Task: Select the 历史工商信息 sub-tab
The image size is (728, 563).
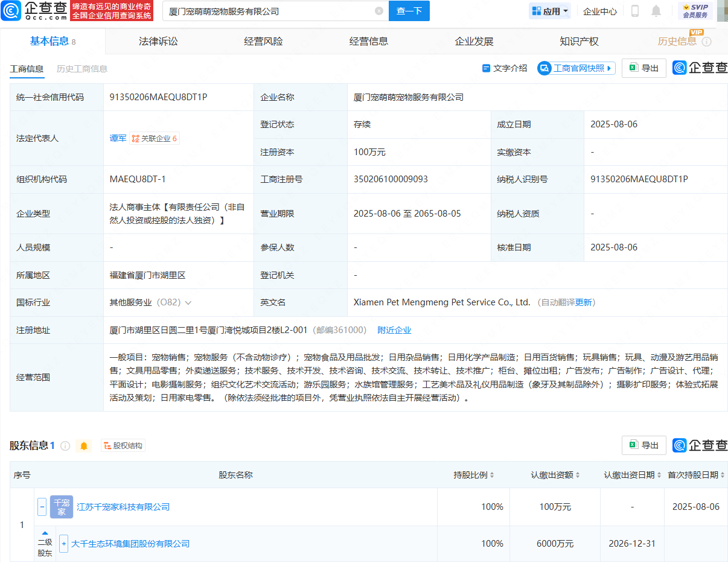Action: click(82, 69)
